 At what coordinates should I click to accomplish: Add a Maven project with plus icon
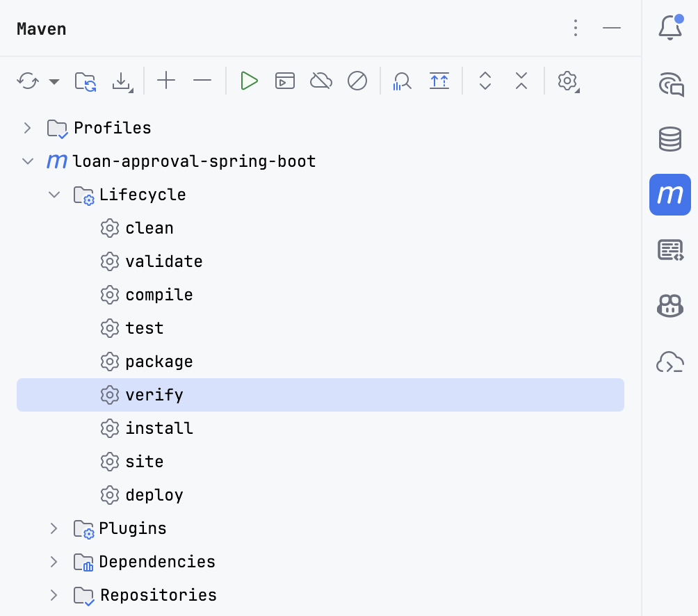(x=166, y=81)
